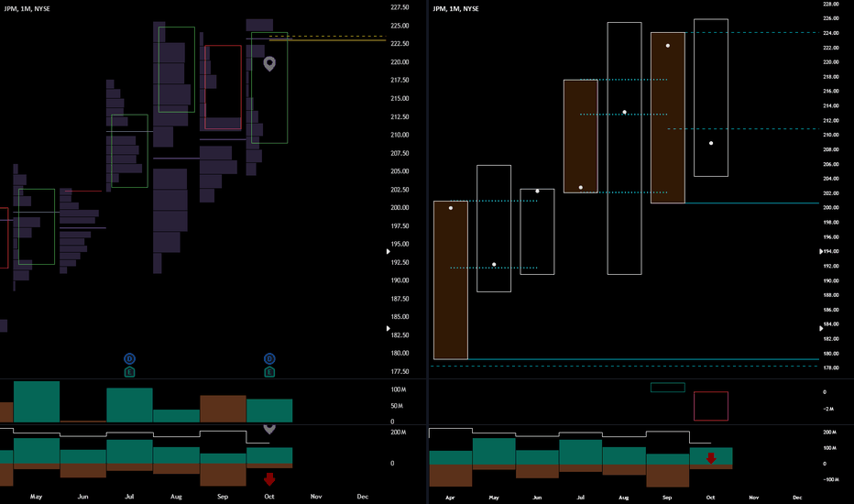Select solid cyan line near 200.00 in right chart
This screenshot has height=504, width=854.
point(751,203)
